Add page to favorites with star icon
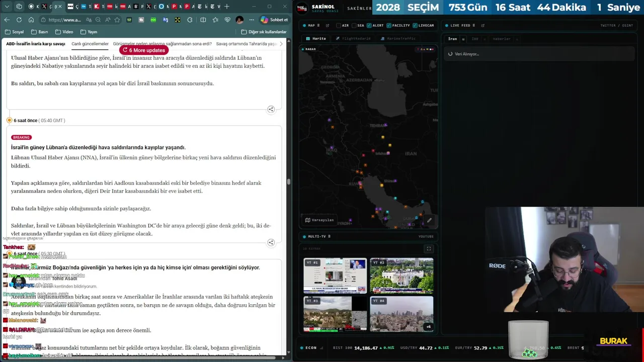Screen dimensions: 644x362 [x=117, y=20]
